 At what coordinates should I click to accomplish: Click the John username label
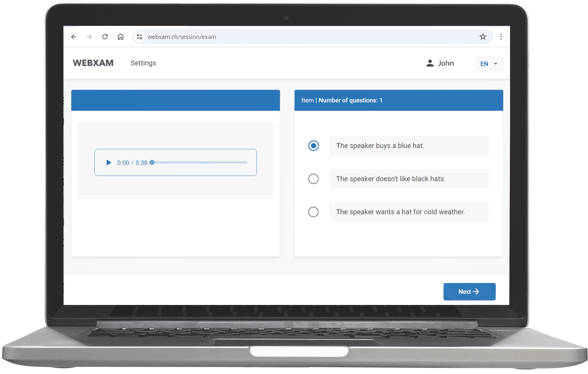point(446,63)
